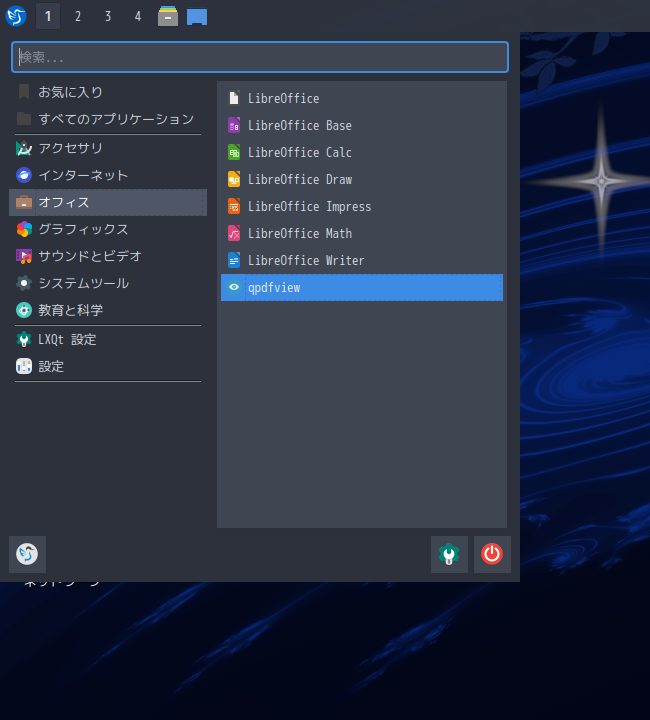
Task: Click the qpdfview eye icon
Action: (x=234, y=287)
